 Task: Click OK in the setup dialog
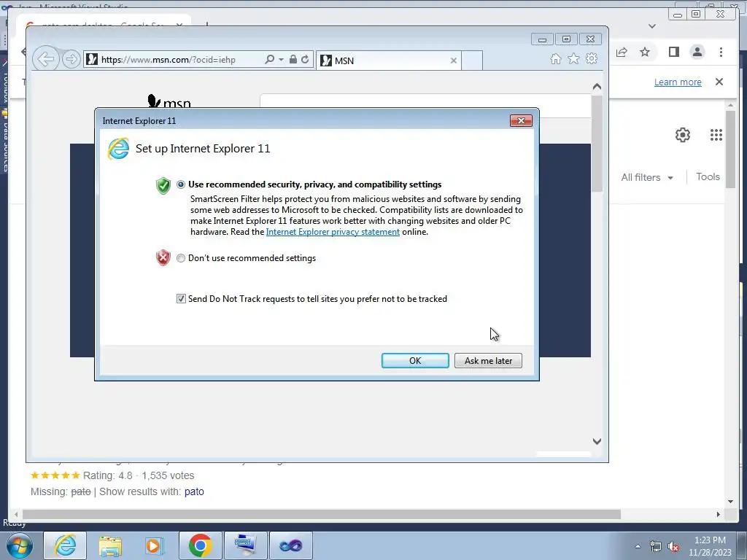coord(415,360)
